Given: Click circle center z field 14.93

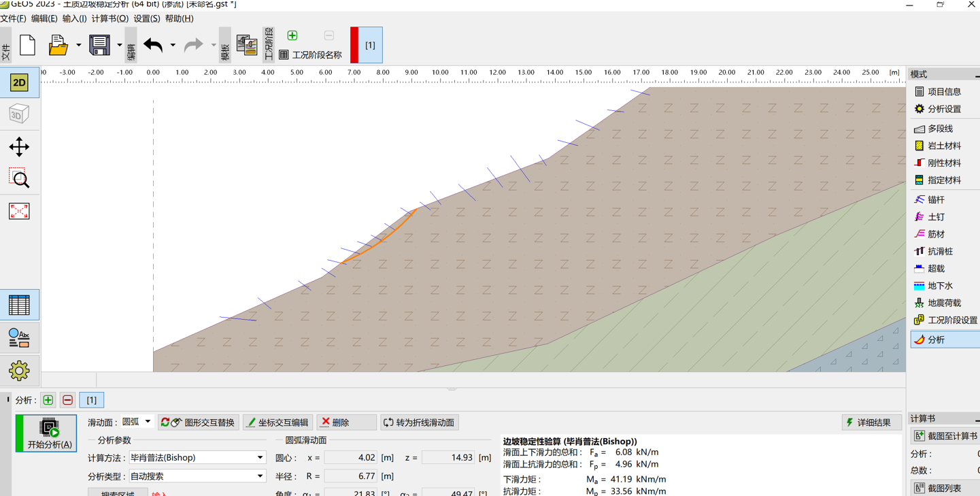Looking at the screenshot, I should tap(448, 458).
